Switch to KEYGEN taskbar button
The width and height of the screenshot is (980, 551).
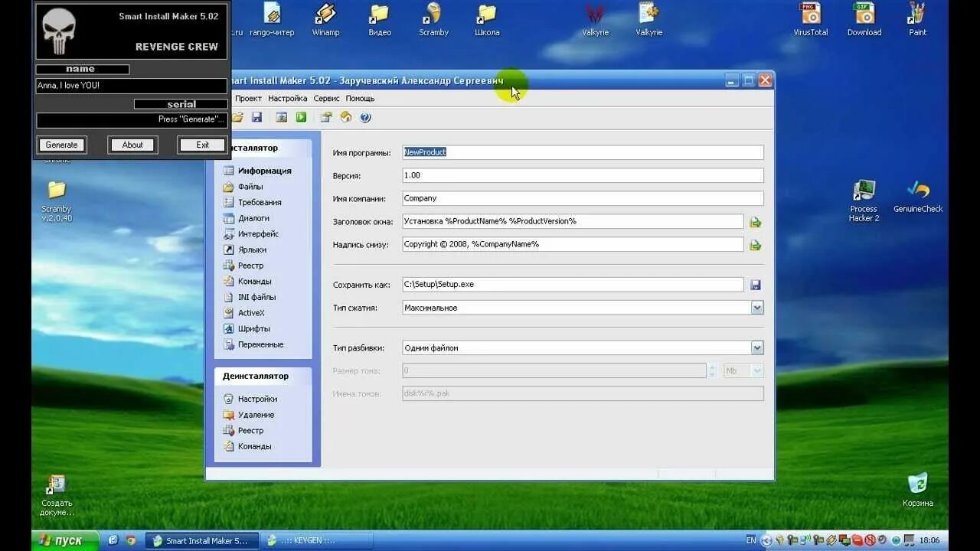tap(318, 540)
